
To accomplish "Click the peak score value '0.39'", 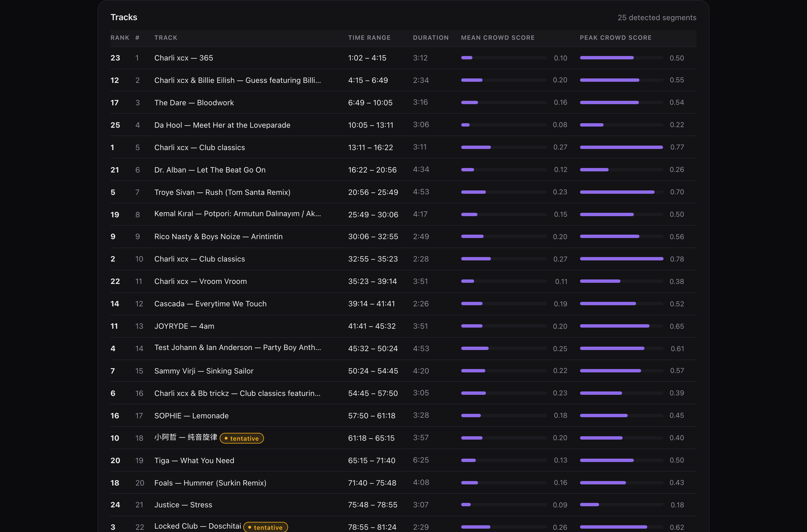I will tap(677, 393).
